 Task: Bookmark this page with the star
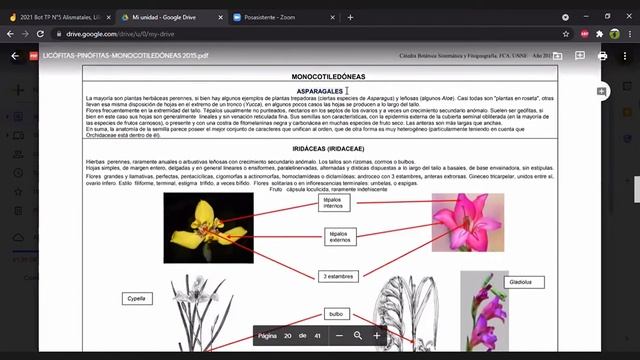[x=566, y=34]
